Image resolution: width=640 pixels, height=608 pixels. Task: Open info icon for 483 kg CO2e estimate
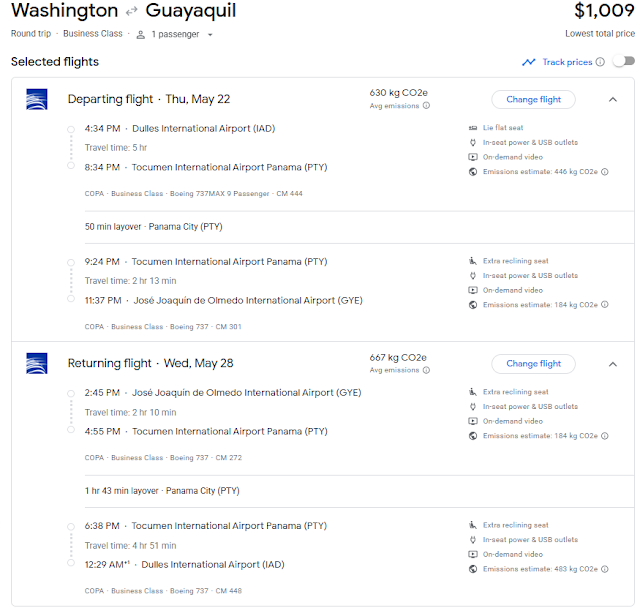[605, 569]
